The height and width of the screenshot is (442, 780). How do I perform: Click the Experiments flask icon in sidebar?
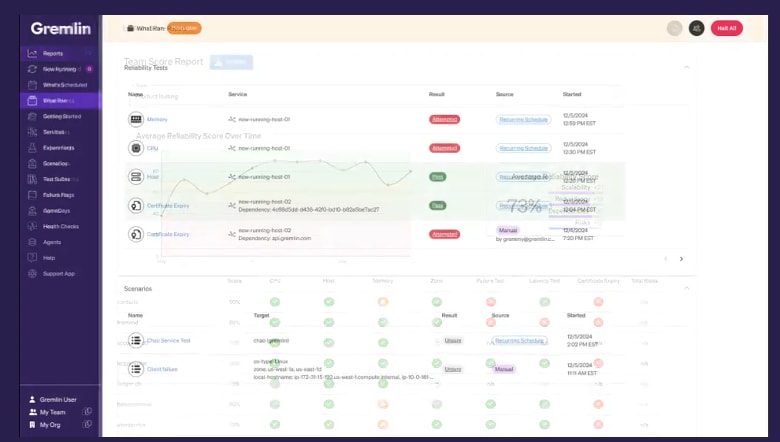[x=33, y=147]
